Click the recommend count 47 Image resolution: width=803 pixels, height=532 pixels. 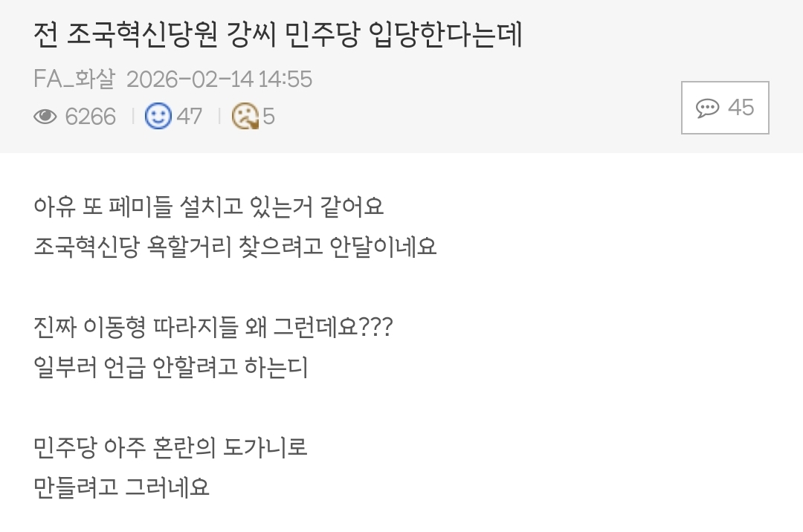[x=189, y=117]
